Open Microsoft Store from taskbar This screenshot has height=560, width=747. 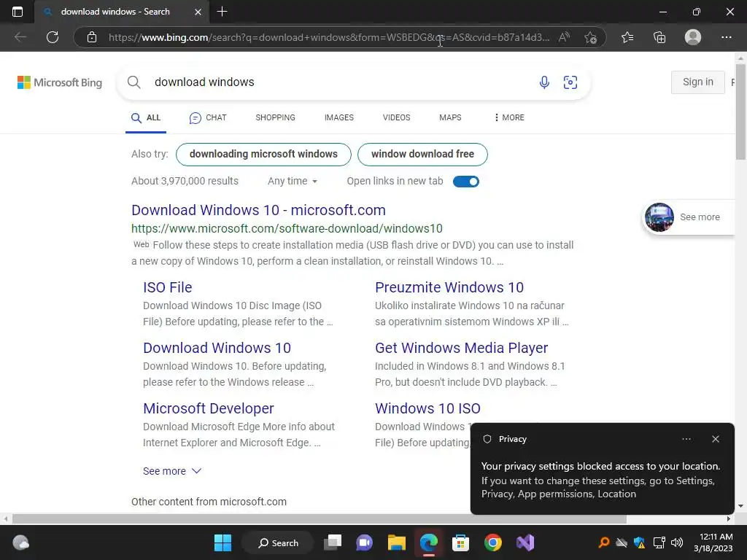pyautogui.click(x=461, y=542)
